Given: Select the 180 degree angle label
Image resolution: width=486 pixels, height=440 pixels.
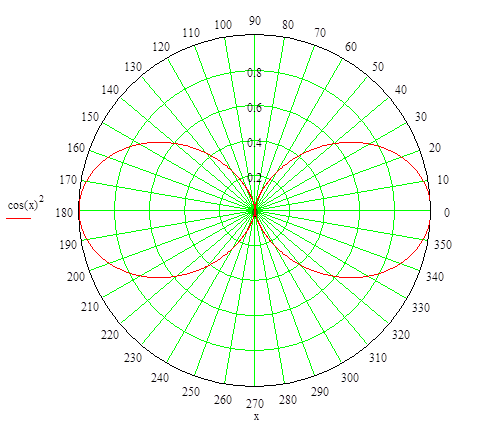Looking at the screenshot, I should [64, 213].
